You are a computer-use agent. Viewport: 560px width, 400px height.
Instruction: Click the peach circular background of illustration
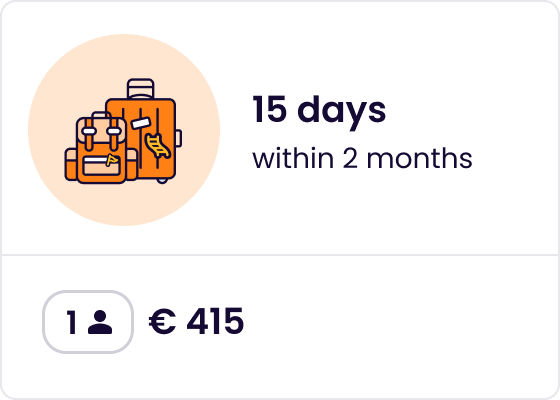(x=124, y=130)
